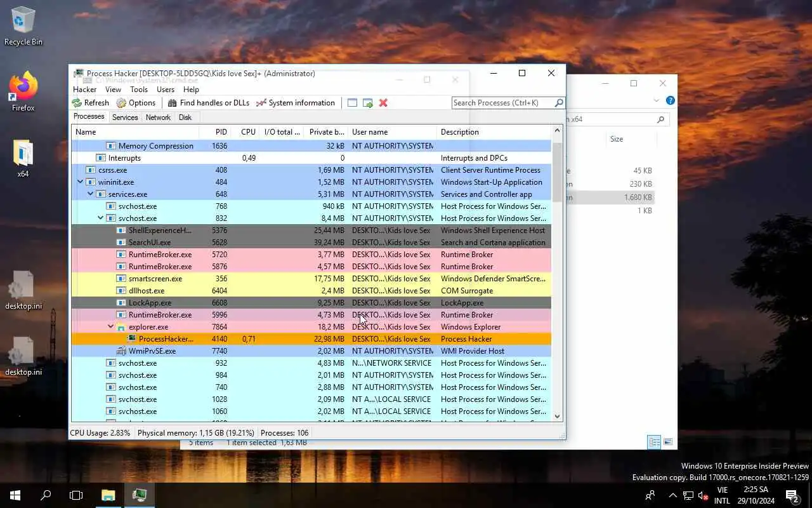Select the Firefox desktop shortcut

[23, 93]
